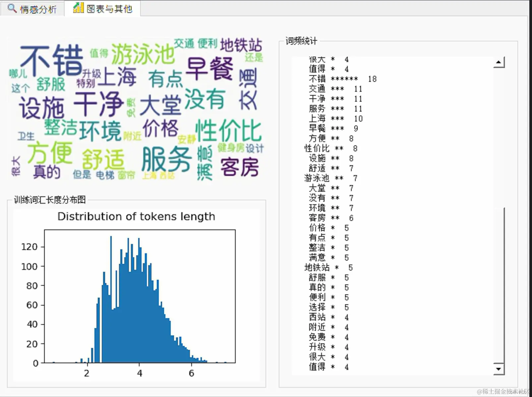Click the 词频统计 group label
This screenshot has width=532, height=397.
pyautogui.click(x=301, y=41)
